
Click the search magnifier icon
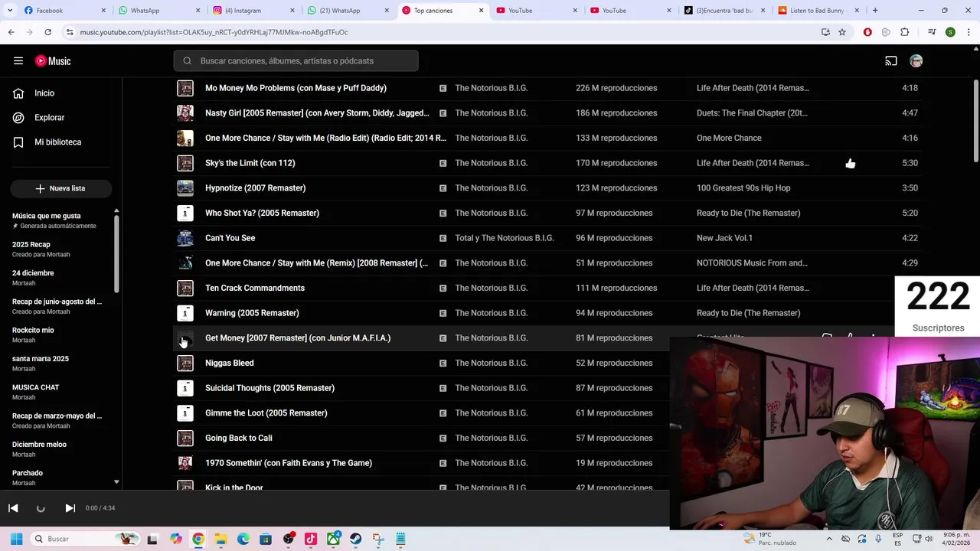(x=187, y=61)
